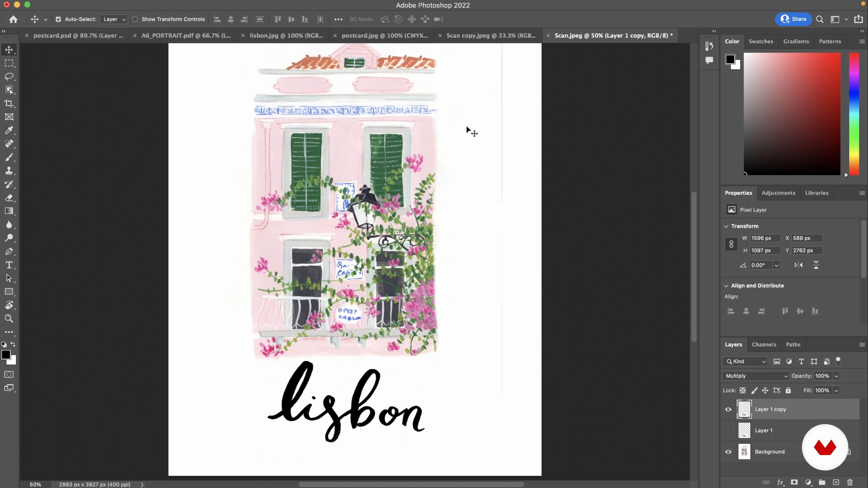Switch to the Libraries tab
This screenshot has width=868, height=488.
tap(817, 193)
